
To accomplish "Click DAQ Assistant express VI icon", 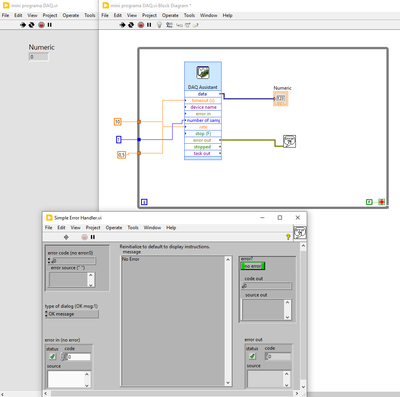I will (203, 72).
